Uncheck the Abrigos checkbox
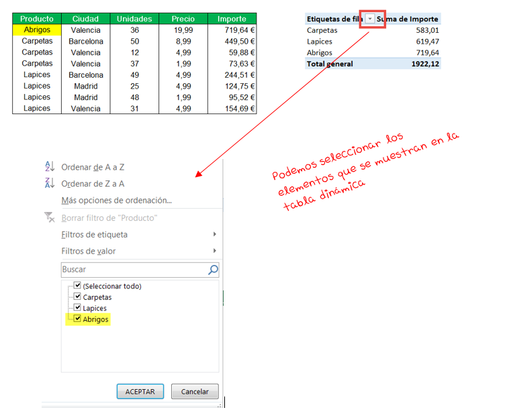The image size is (507, 420). point(78,318)
